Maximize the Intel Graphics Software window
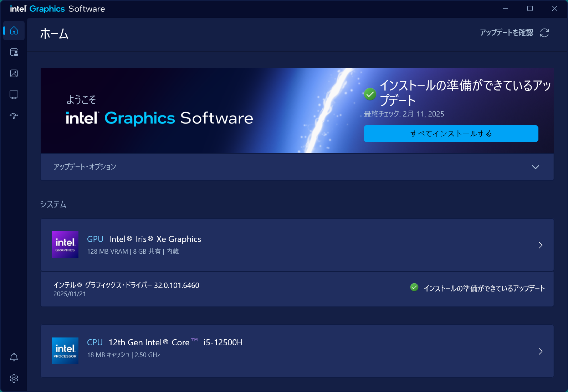Image resolution: width=568 pixels, height=392 pixels. click(530, 9)
